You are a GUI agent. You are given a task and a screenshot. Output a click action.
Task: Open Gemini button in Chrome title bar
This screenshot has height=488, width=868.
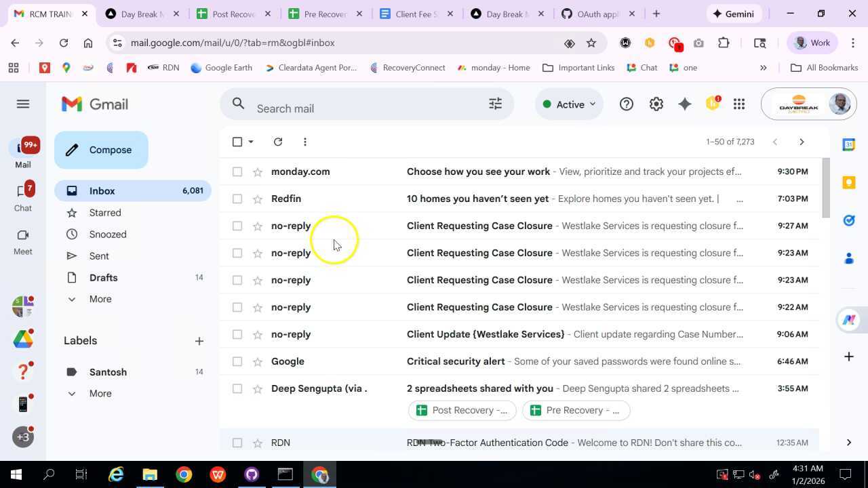point(734,14)
